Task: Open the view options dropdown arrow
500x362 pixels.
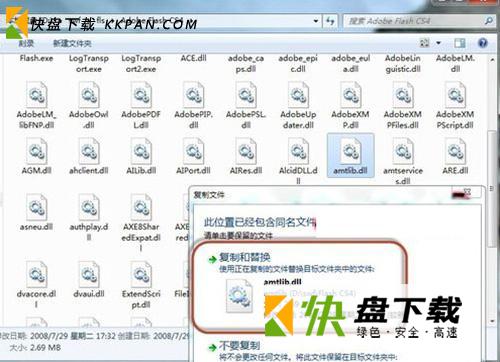Action: click(438, 43)
